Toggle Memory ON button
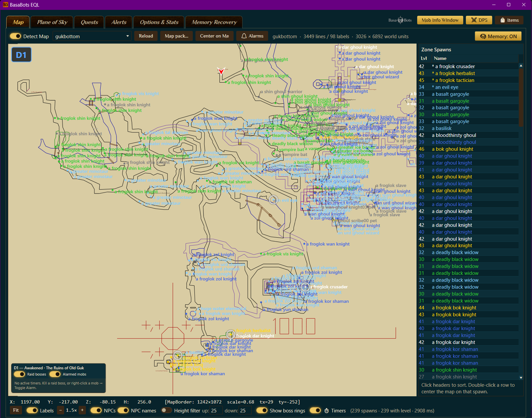 [x=498, y=36]
